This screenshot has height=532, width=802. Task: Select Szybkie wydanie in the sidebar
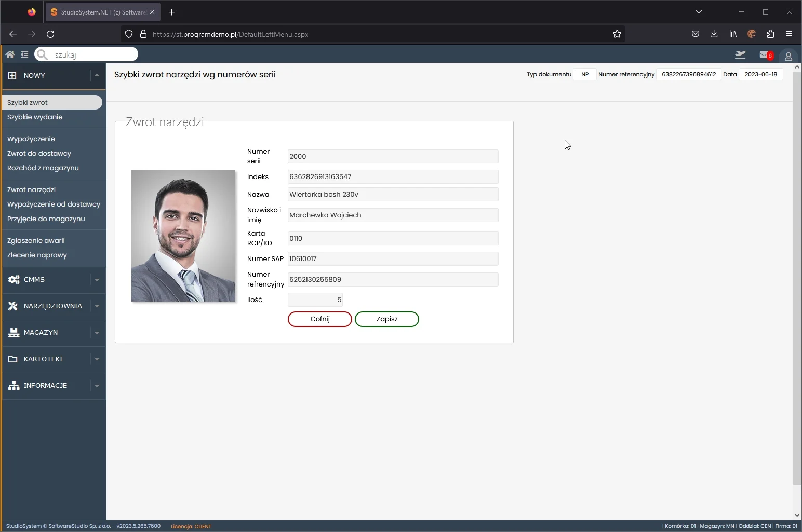point(35,117)
